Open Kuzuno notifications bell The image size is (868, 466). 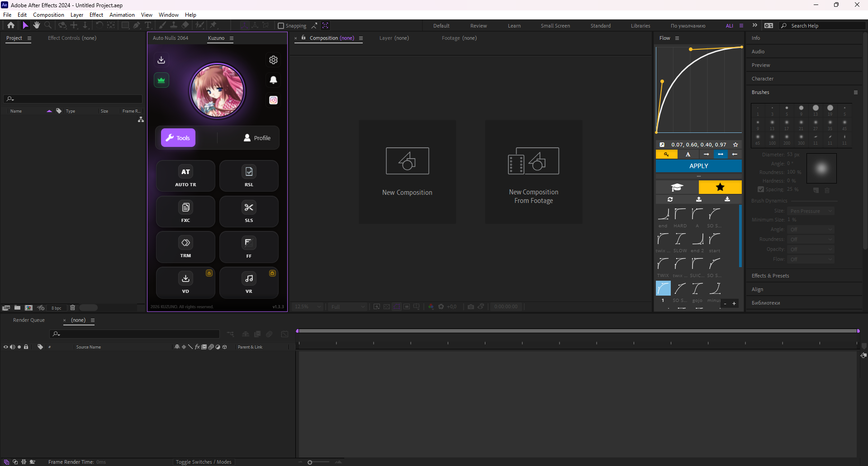click(273, 80)
